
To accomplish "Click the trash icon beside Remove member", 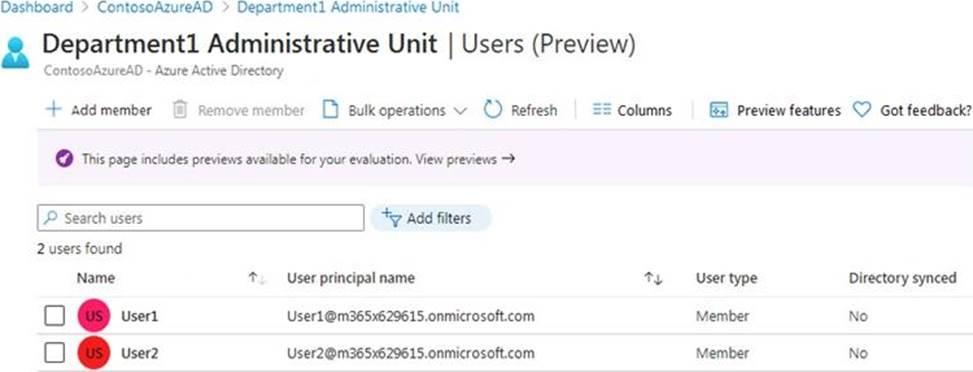I will (x=179, y=110).
